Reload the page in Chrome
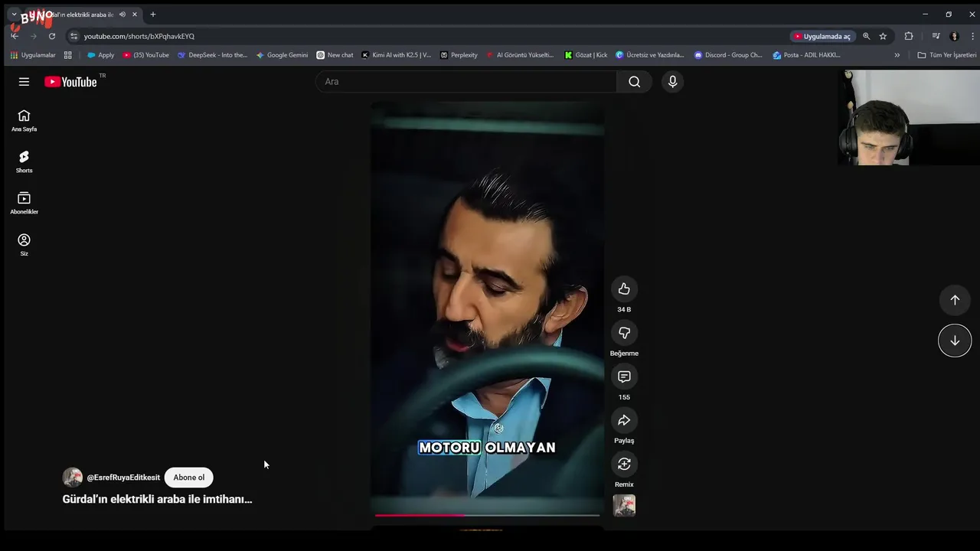 click(52, 36)
